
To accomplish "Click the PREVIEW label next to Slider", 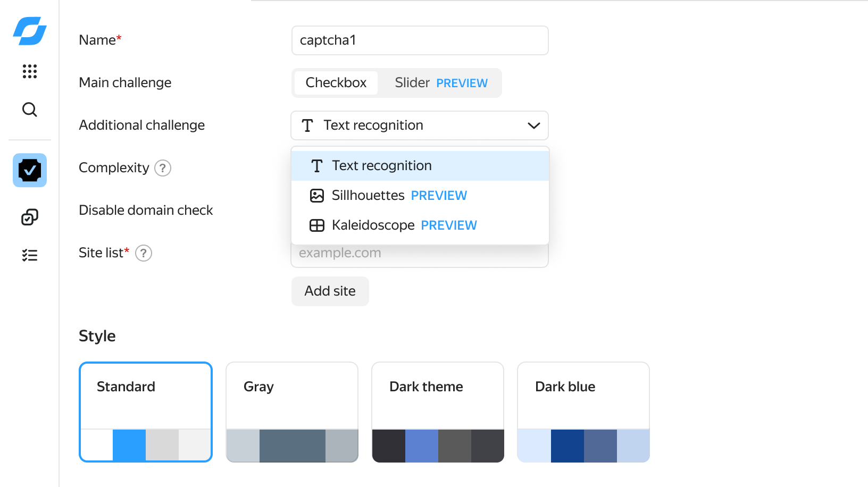I will point(462,83).
